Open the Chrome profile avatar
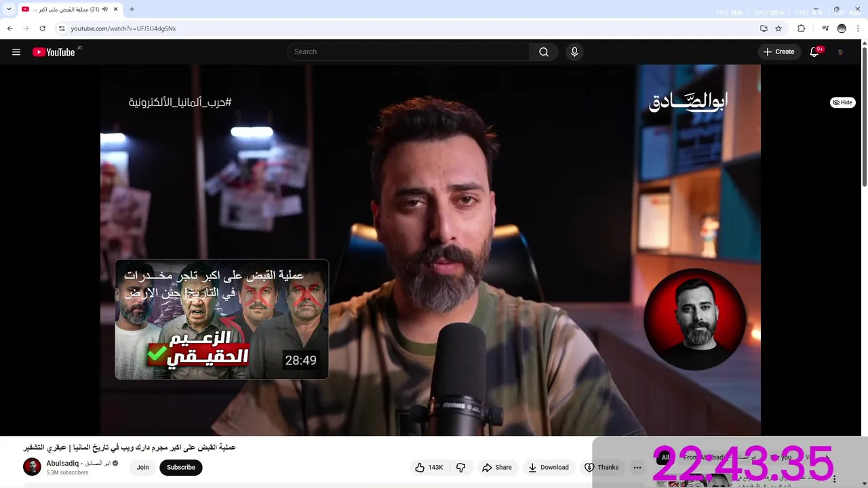This screenshot has width=868, height=488. [x=842, y=28]
